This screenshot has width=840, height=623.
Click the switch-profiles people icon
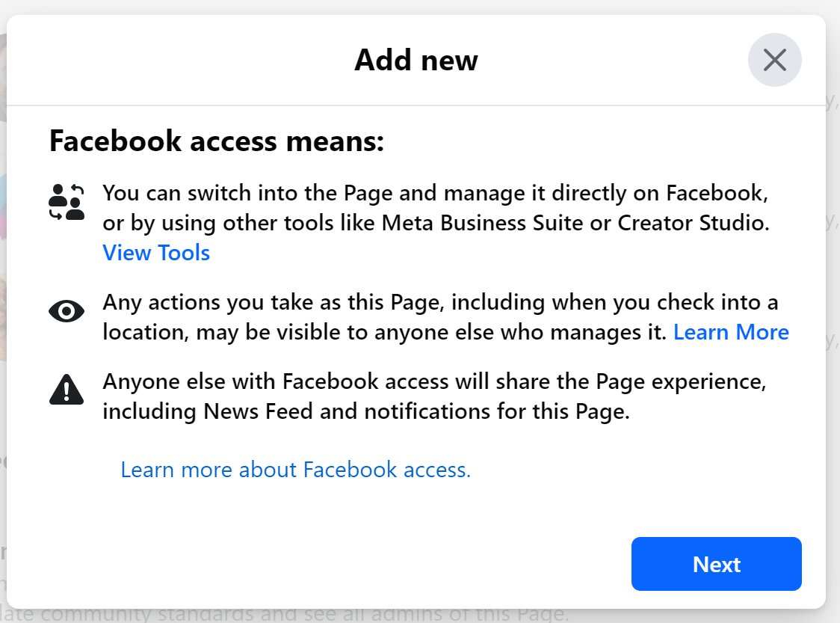pyautogui.click(x=67, y=202)
